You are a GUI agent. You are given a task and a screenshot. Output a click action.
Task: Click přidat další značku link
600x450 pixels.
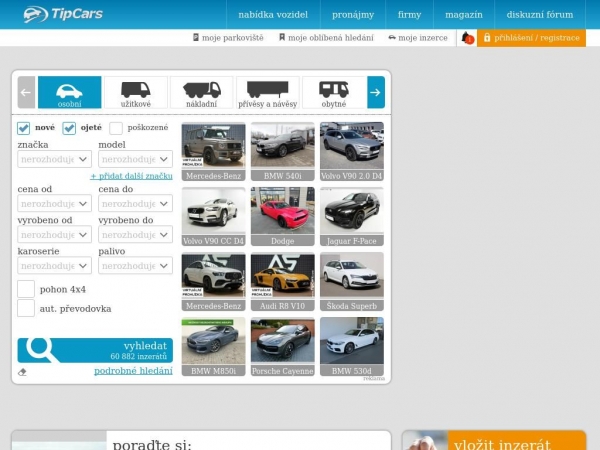pos(131,176)
